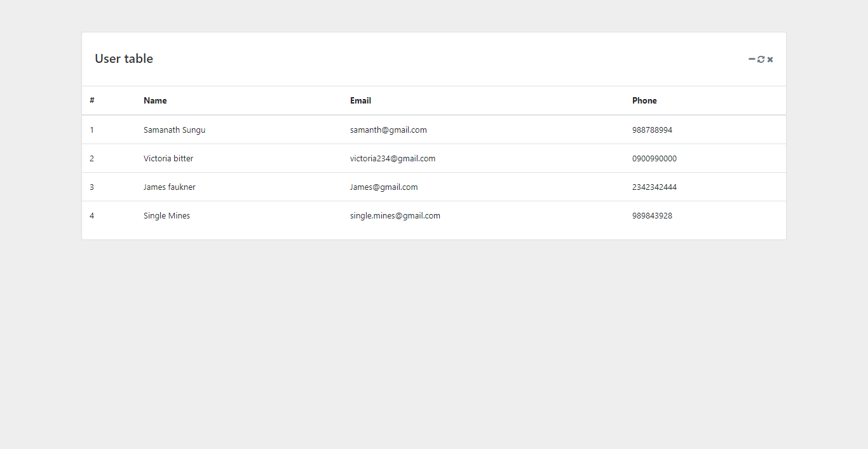Open victoria234@gmail.com email link

pyautogui.click(x=393, y=158)
